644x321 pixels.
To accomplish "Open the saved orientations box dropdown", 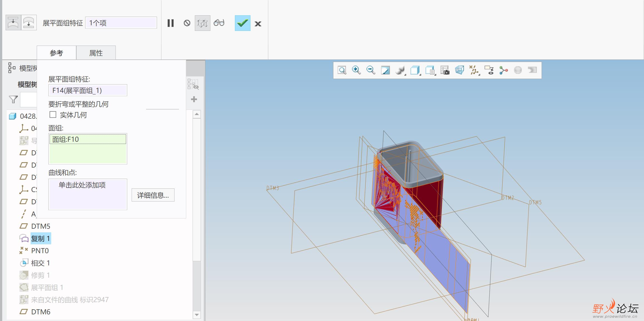I will [415, 70].
